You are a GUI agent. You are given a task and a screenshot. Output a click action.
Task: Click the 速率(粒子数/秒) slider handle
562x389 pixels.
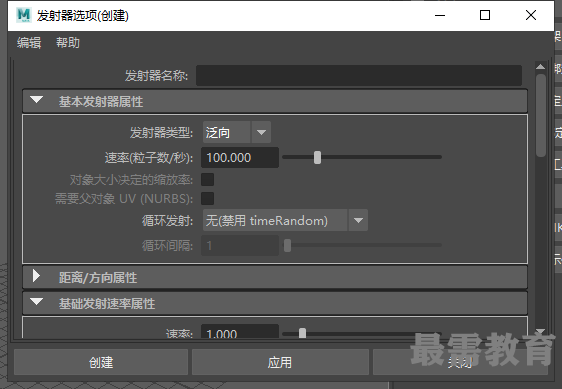[317, 157]
